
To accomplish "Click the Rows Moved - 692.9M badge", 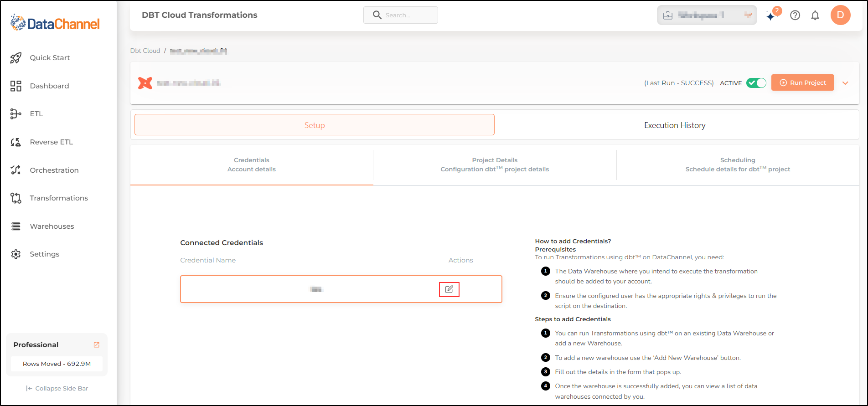I will tap(57, 364).
